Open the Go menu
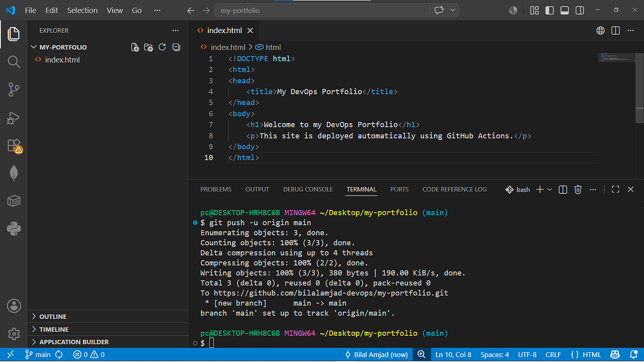644x362 pixels. (137, 10)
